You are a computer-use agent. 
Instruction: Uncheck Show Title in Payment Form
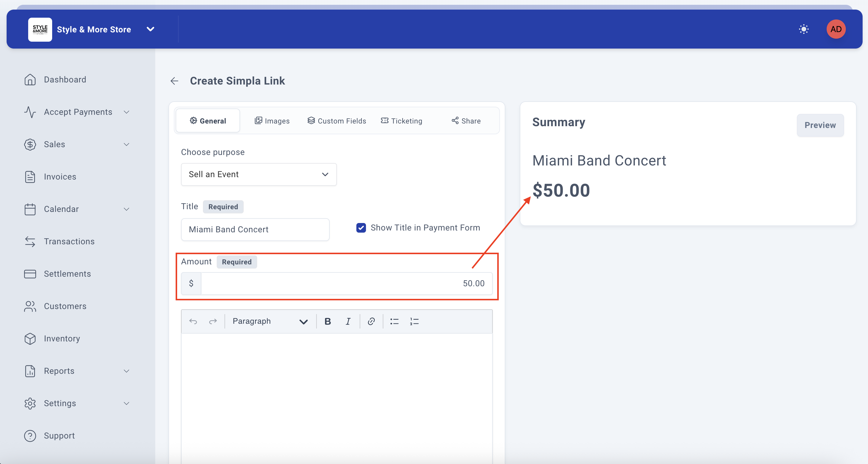click(361, 228)
